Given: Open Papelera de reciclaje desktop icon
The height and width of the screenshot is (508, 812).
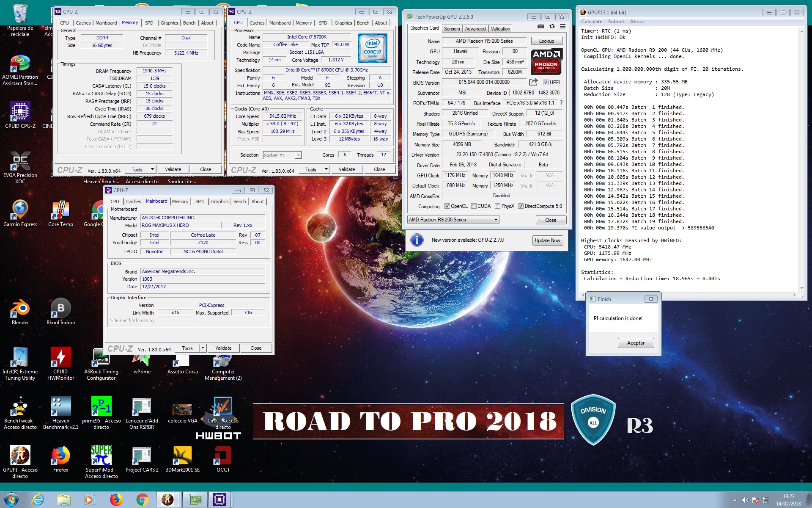Looking at the screenshot, I should click(x=20, y=20).
